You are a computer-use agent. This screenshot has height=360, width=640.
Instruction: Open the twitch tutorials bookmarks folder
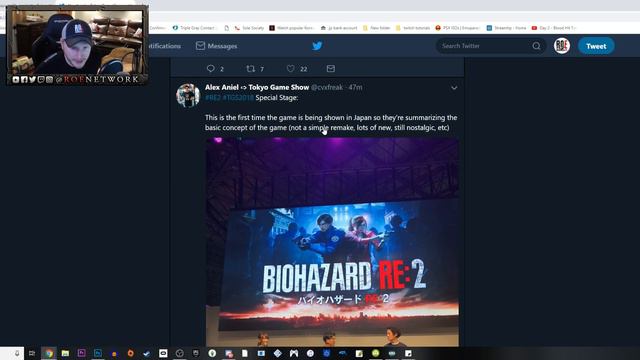coord(413,28)
